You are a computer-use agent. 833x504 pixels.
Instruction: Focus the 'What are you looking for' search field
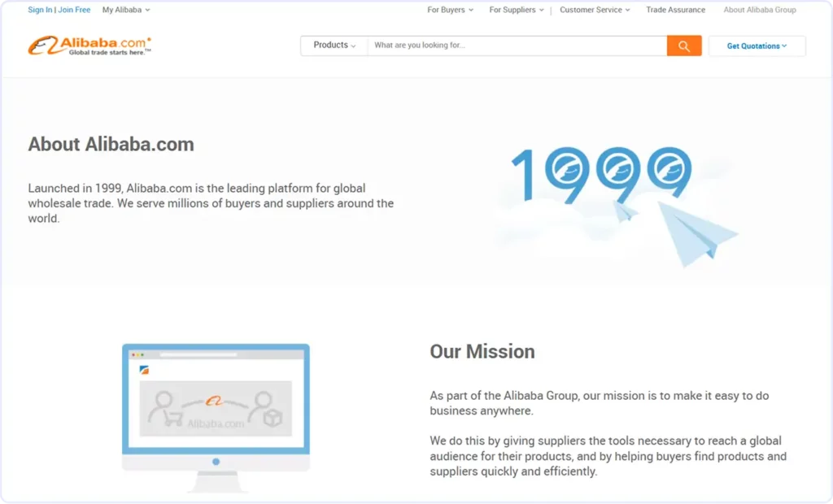(517, 46)
